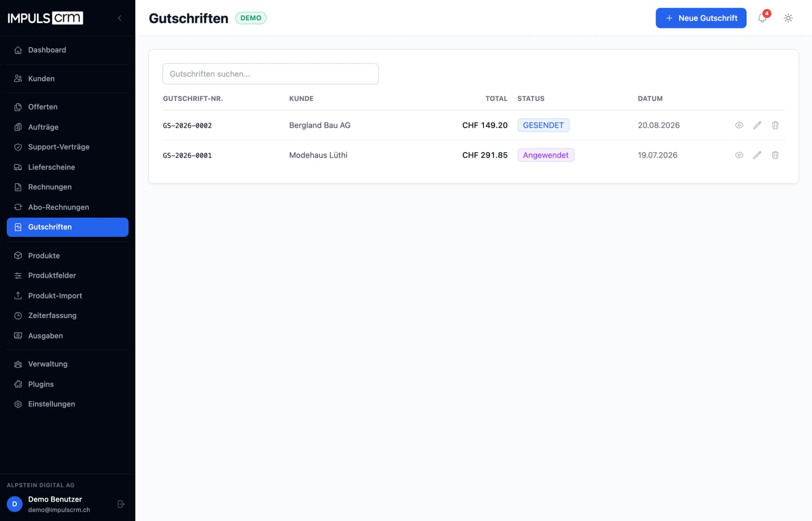
Task: Select Rechnungen document icon entry
Action: (68, 187)
